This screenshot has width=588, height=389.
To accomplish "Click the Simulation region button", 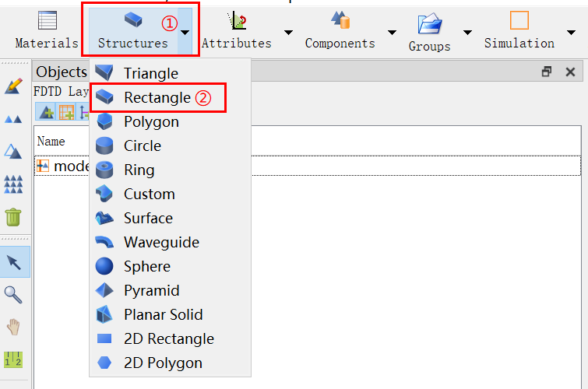I will point(519,30).
